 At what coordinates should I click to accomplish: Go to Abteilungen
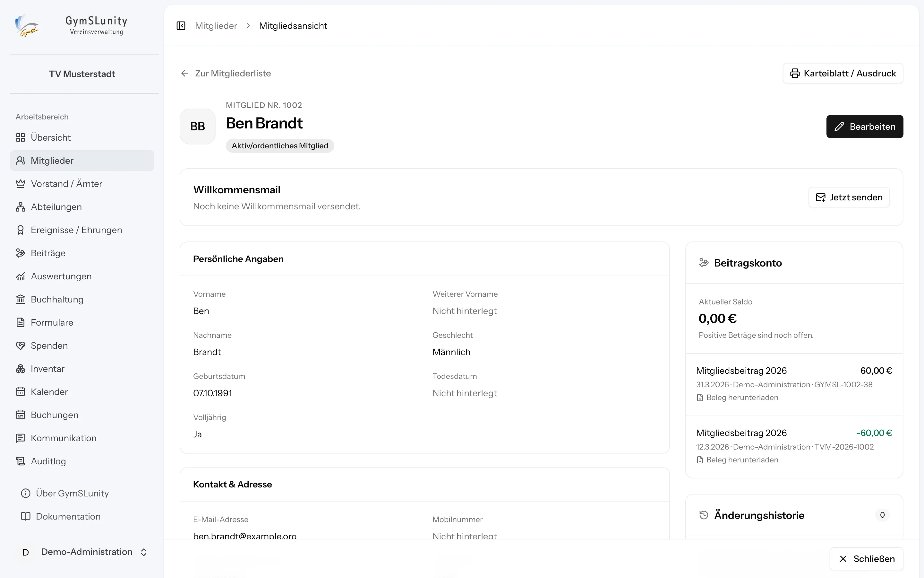point(82,207)
